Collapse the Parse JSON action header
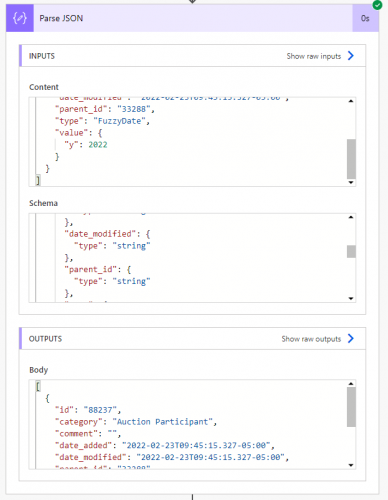This screenshot has height=500, width=388. point(193,18)
